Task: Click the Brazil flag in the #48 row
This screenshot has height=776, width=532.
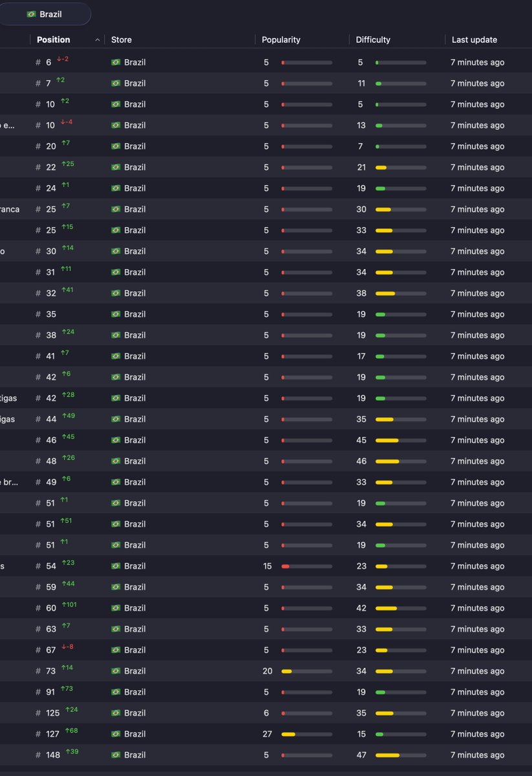Action: (116, 461)
